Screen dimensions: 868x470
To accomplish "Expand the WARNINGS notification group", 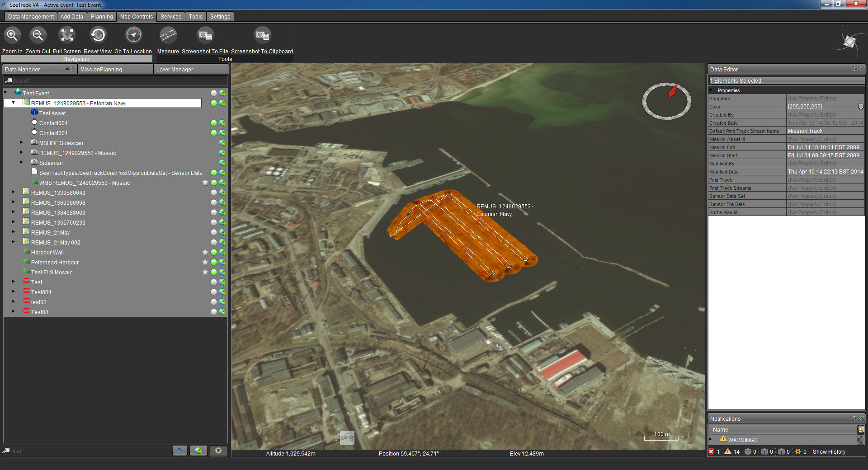I will coord(711,439).
